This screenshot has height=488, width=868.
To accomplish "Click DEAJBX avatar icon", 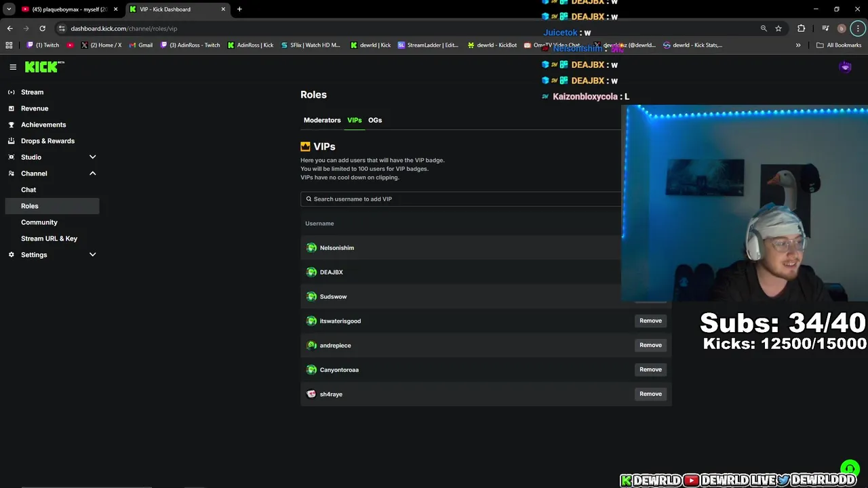I will coord(311,272).
